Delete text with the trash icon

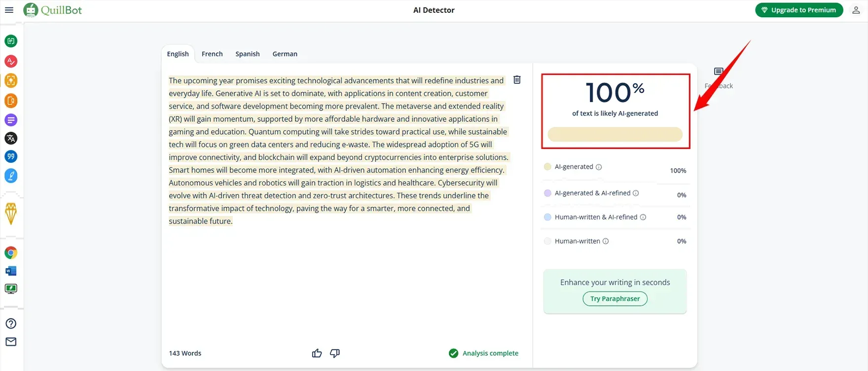click(517, 80)
